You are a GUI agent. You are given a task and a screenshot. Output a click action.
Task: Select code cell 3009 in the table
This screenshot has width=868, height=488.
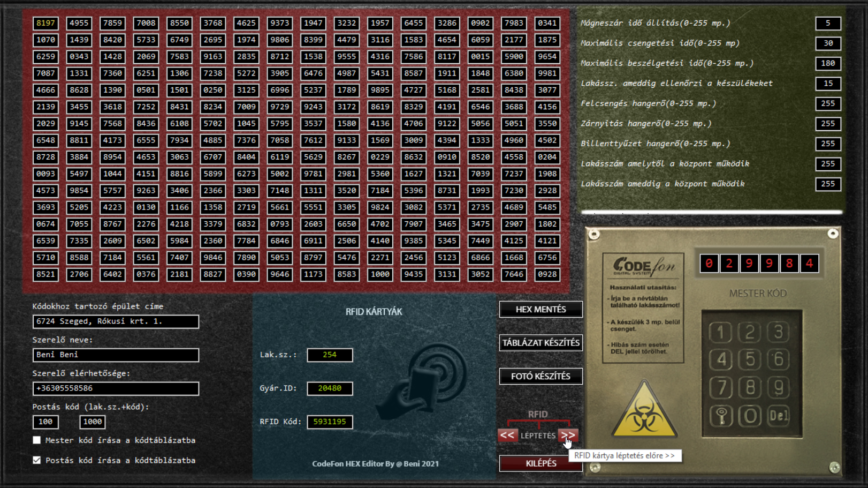coord(413,140)
